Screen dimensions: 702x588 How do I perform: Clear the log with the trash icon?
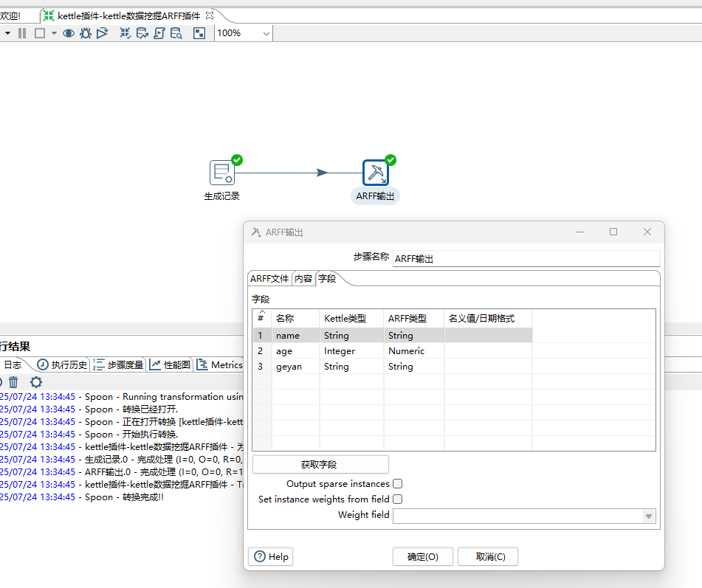click(13, 382)
